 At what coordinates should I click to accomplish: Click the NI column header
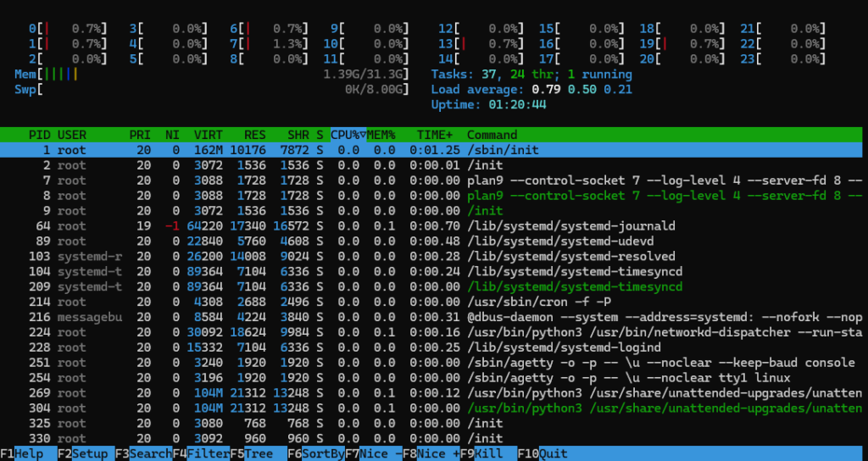[172, 135]
